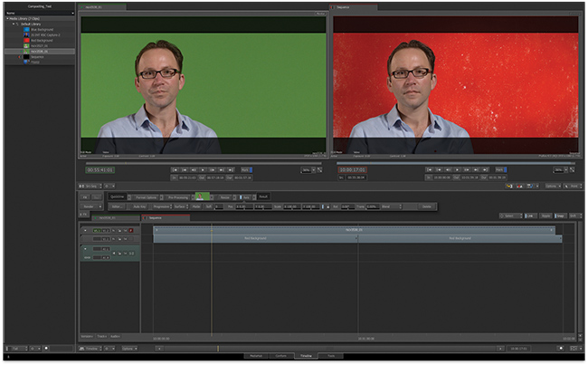Collapse the Media Library tree

7,19
